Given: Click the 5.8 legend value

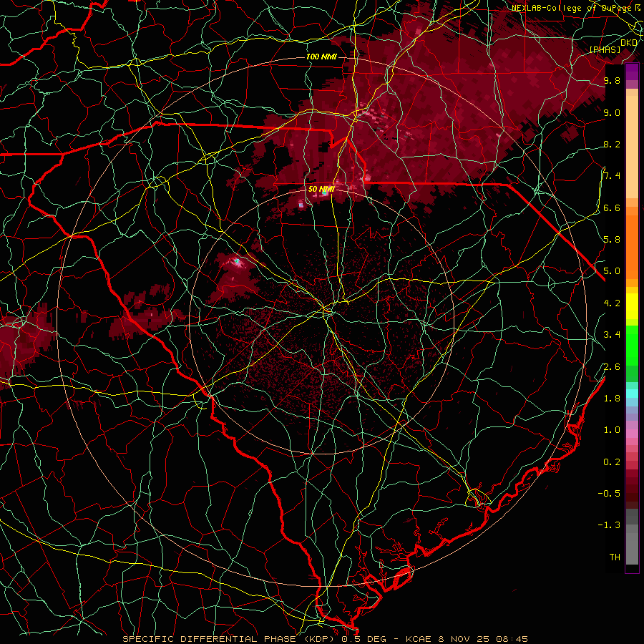Looking at the screenshot, I should [x=612, y=239].
